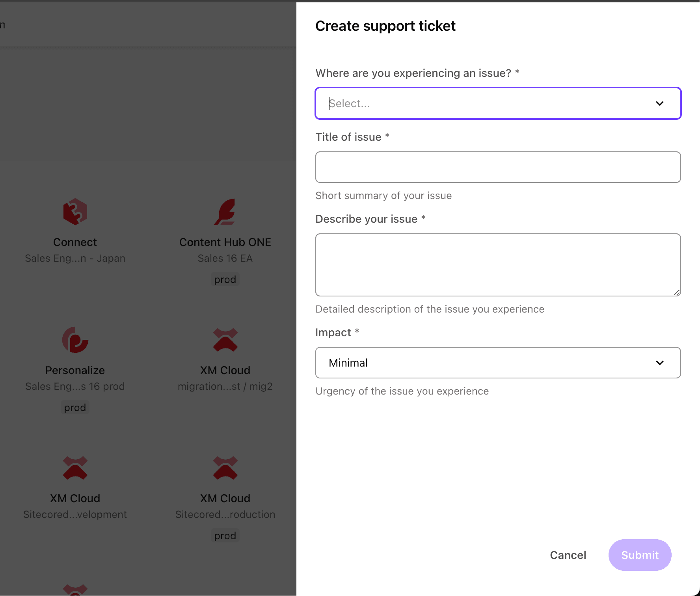Click chevron arrow of Impact dropdown
This screenshot has height=596, width=700.
click(660, 363)
